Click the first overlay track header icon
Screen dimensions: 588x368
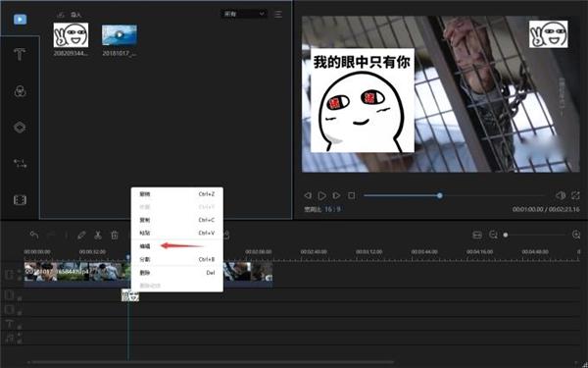(10, 294)
